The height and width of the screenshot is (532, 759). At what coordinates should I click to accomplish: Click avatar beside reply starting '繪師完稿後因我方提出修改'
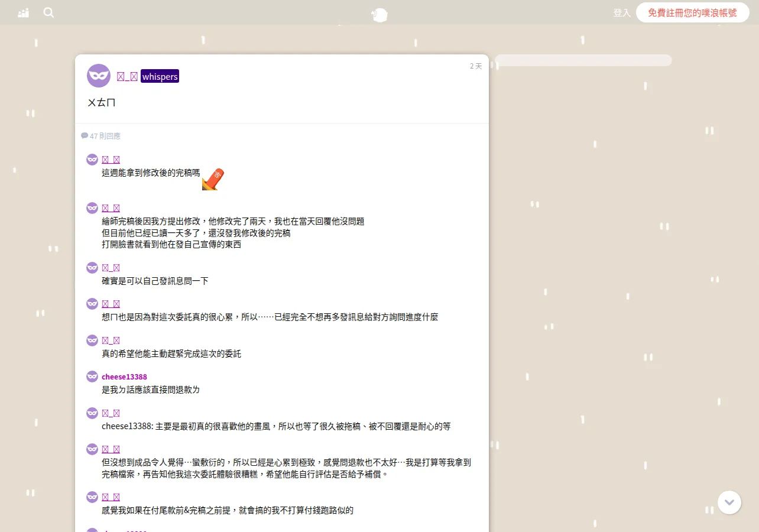(92, 208)
